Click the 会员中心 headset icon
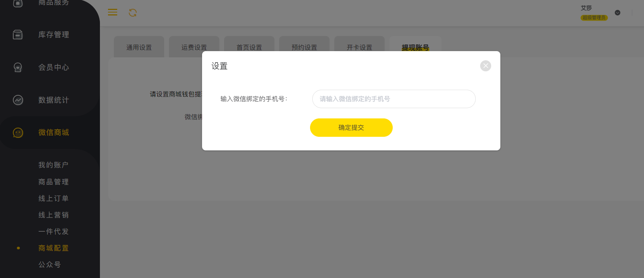The height and width of the screenshot is (278, 644). pyautogui.click(x=18, y=67)
